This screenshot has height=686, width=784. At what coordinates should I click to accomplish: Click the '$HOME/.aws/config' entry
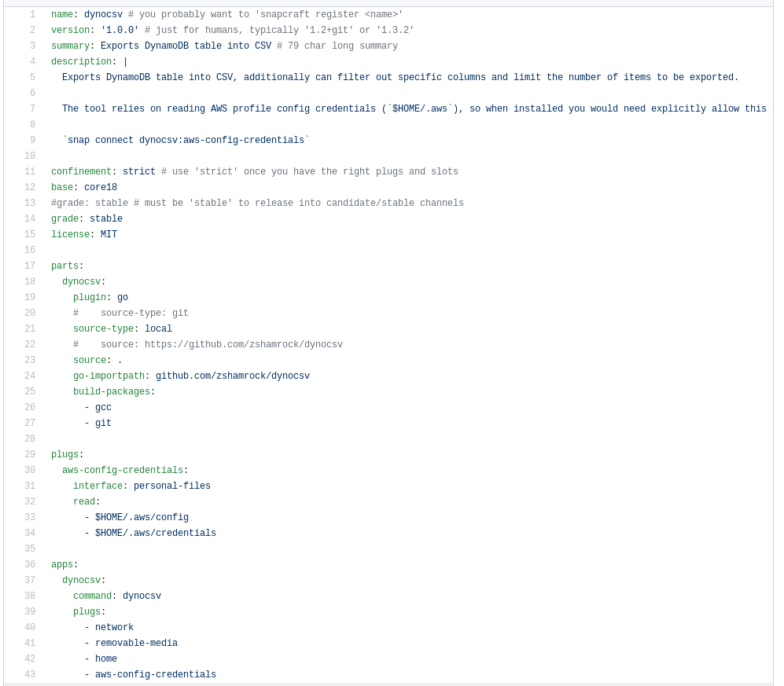click(x=142, y=517)
